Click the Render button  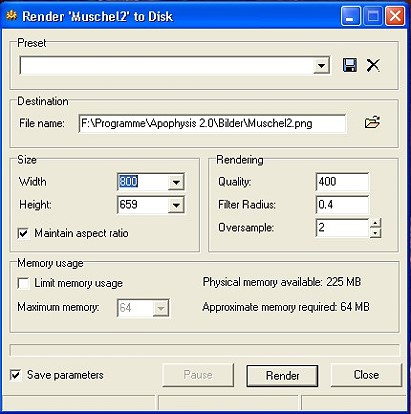(x=282, y=376)
